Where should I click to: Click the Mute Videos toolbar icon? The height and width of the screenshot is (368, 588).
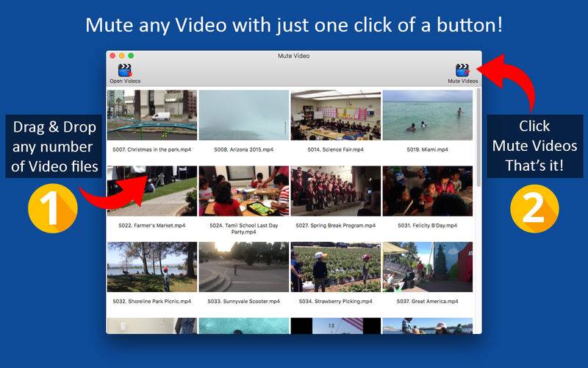pyautogui.click(x=462, y=70)
